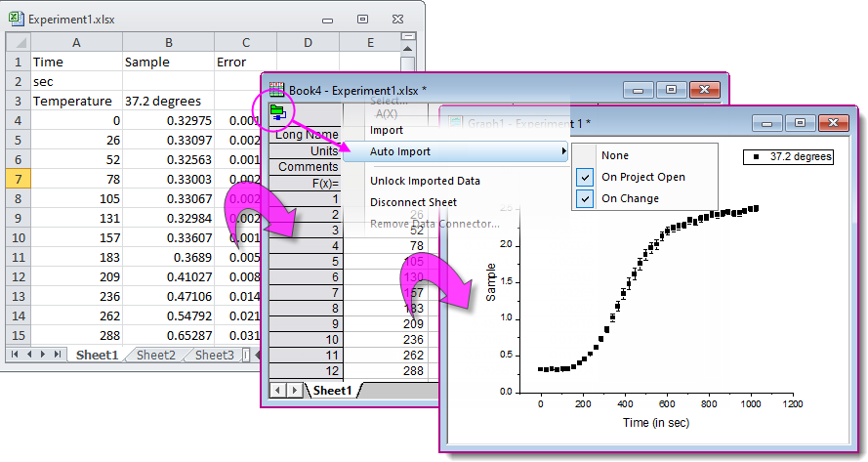
Task: Go to previous sheet arrow in Excel
Action: click(28, 354)
